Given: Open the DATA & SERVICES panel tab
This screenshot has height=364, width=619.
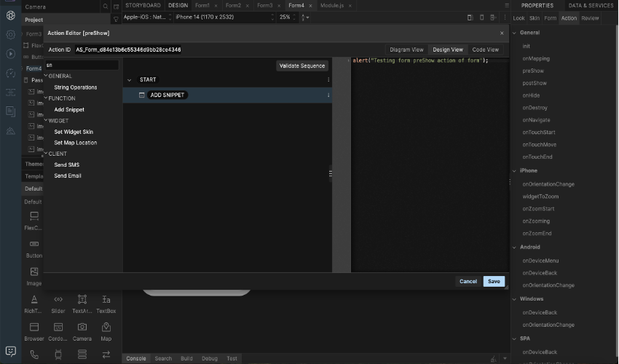Looking at the screenshot, I should pyautogui.click(x=591, y=6).
